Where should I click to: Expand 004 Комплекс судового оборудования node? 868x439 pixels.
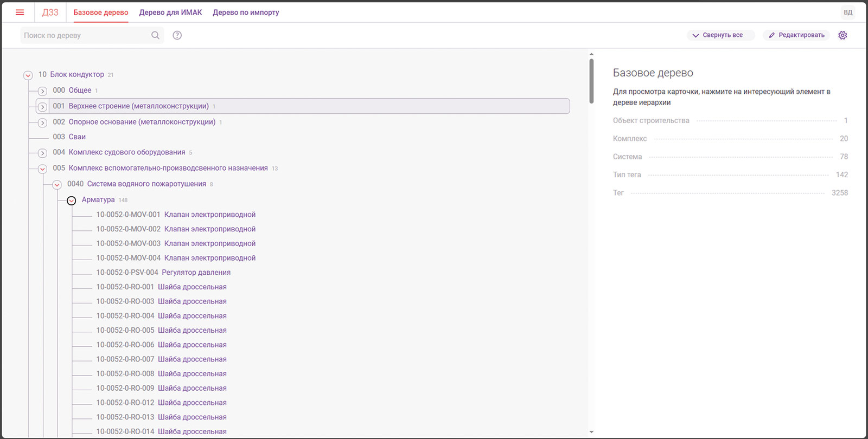tap(42, 153)
